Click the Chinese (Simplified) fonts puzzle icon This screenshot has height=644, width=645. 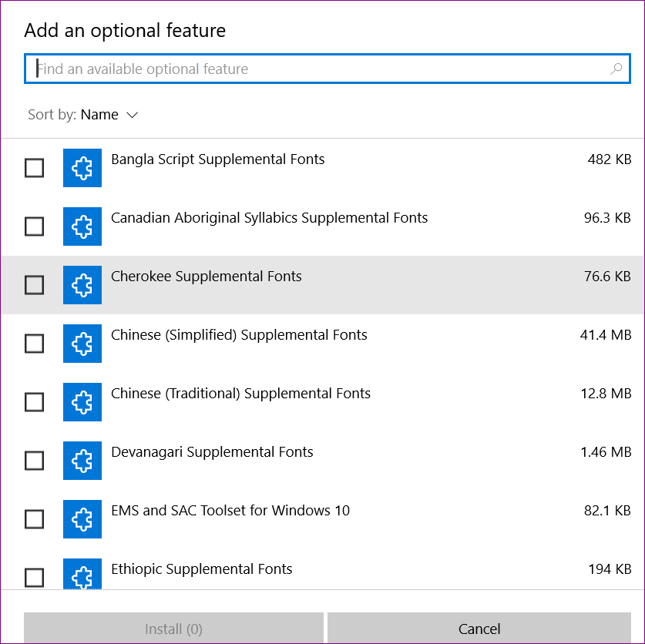tap(82, 344)
